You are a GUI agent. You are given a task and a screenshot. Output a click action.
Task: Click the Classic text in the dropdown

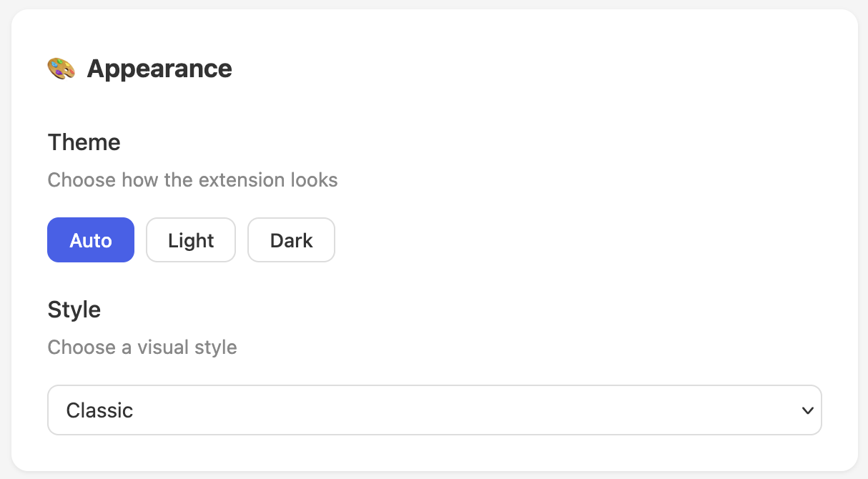pyautogui.click(x=99, y=410)
